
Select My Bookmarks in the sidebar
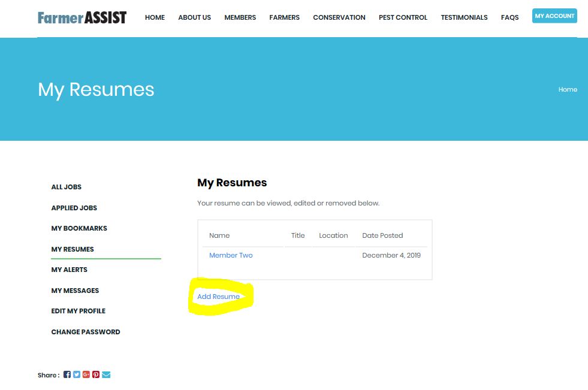coord(79,228)
